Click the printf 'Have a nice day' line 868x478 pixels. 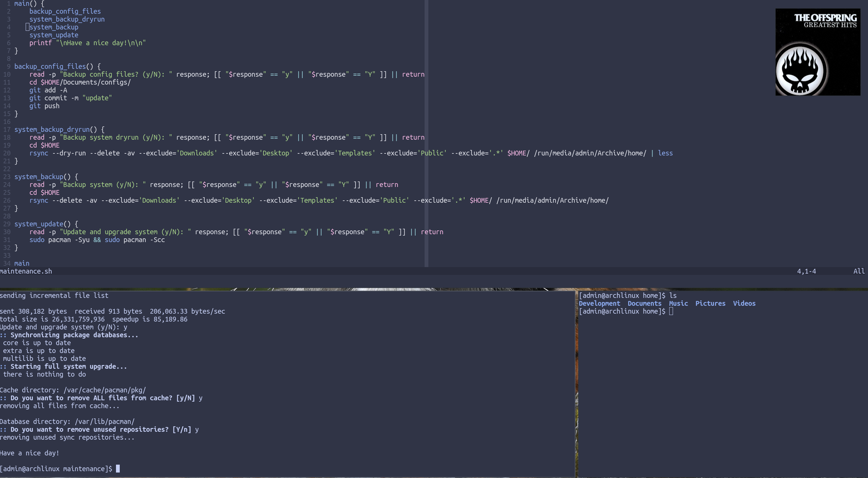tap(88, 43)
